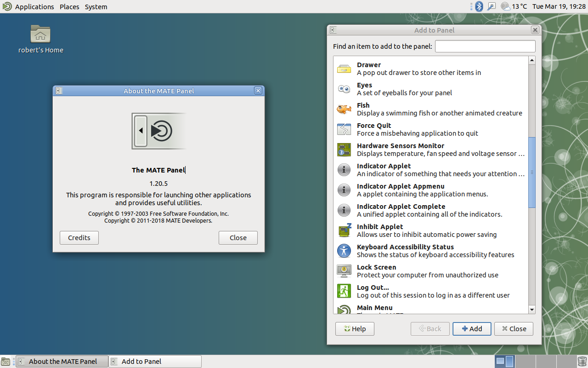
Task: Select the Force Quit applet icon
Action: pos(344,129)
